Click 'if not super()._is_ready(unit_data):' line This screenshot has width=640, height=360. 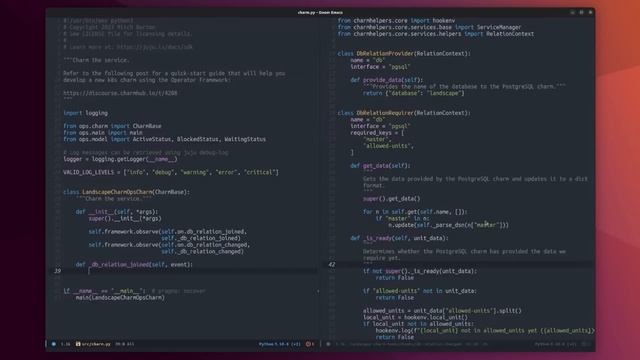[x=420, y=271]
